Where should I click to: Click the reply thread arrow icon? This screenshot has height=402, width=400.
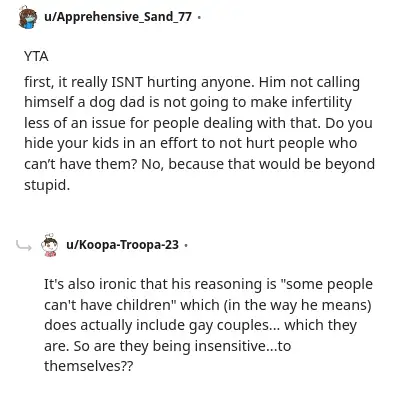pyautogui.click(x=24, y=246)
